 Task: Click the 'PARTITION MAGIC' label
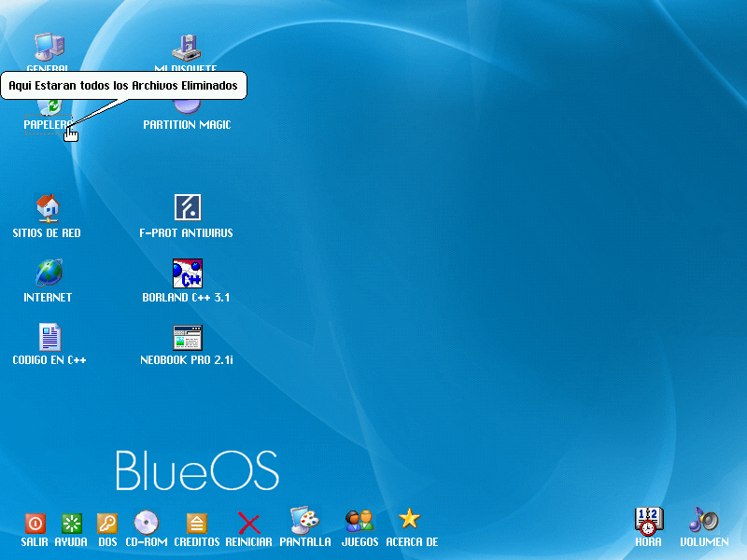pos(188,125)
